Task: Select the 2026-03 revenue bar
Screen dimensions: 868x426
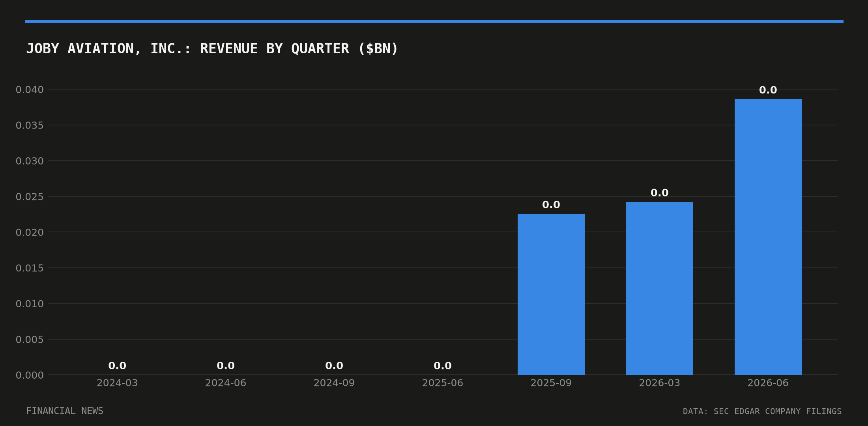Action: coord(659,288)
